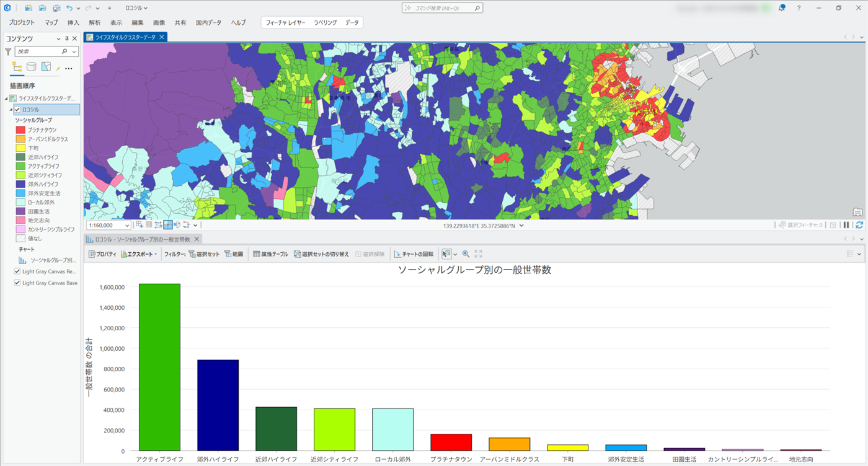The image size is (868, 466).
Task: Open the map scale 1:160,000 dropdown
Action: pos(127,226)
